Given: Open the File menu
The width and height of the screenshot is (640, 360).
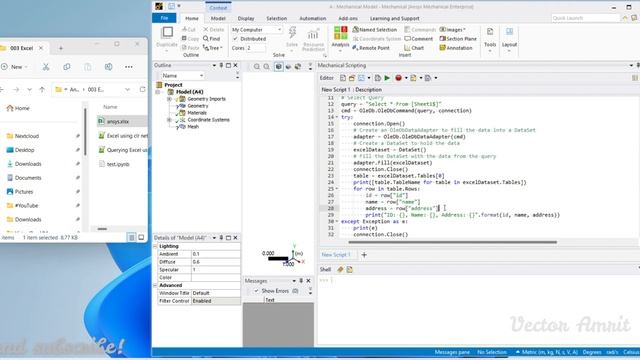Looking at the screenshot, I should (164, 18).
